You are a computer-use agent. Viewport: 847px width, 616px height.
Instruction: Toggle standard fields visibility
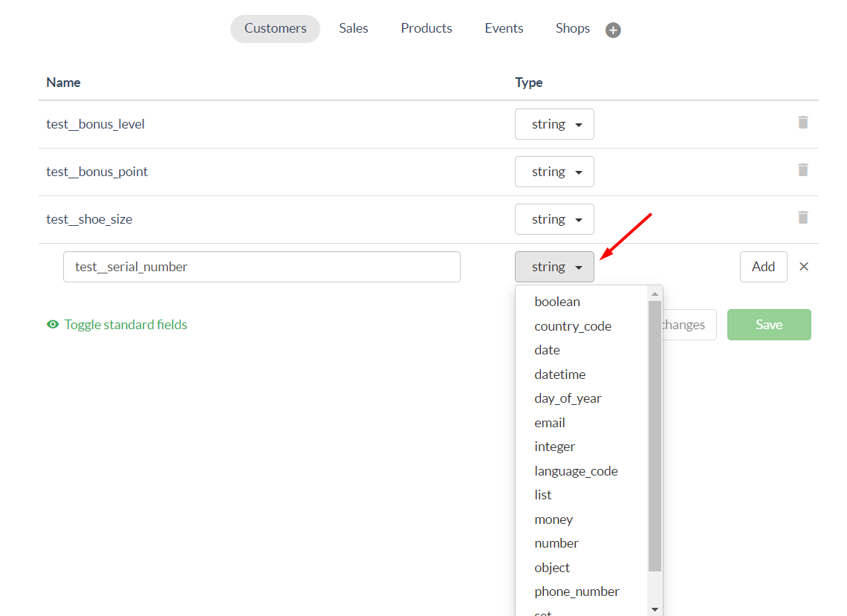pos(117,324)
